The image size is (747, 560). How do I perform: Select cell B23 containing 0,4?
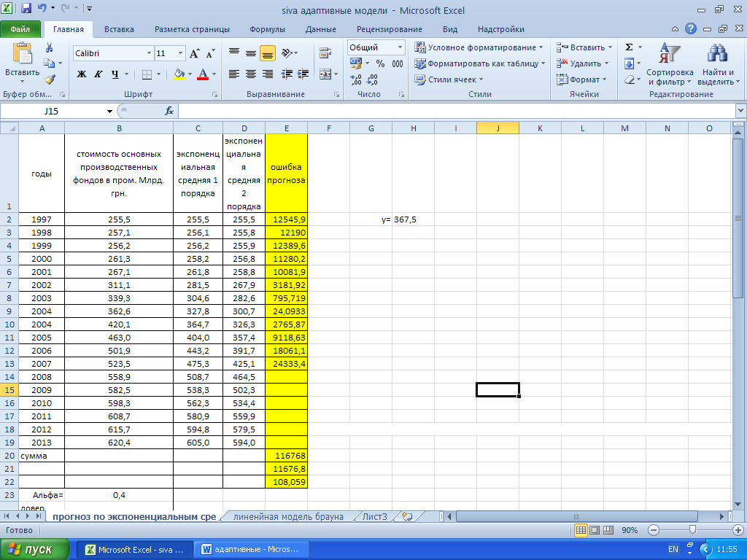point(119,495)
